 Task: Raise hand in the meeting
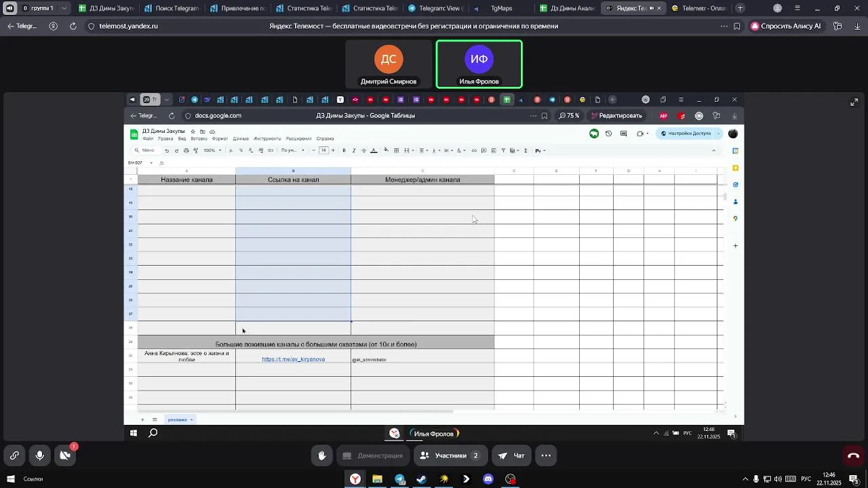click(322, 455)
